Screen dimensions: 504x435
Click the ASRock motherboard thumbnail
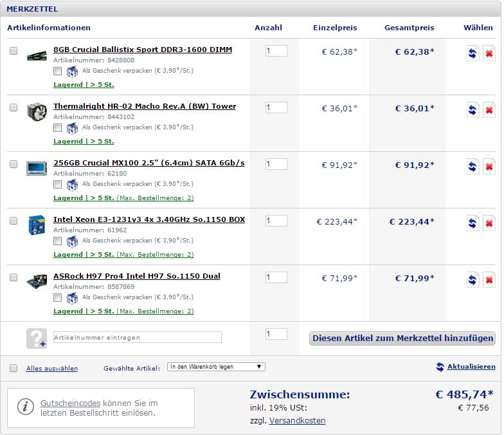(x=37, y=282)
